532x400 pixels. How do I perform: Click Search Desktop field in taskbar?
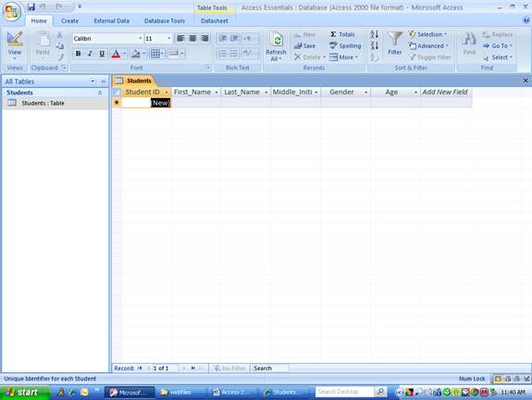click(344, 392)
